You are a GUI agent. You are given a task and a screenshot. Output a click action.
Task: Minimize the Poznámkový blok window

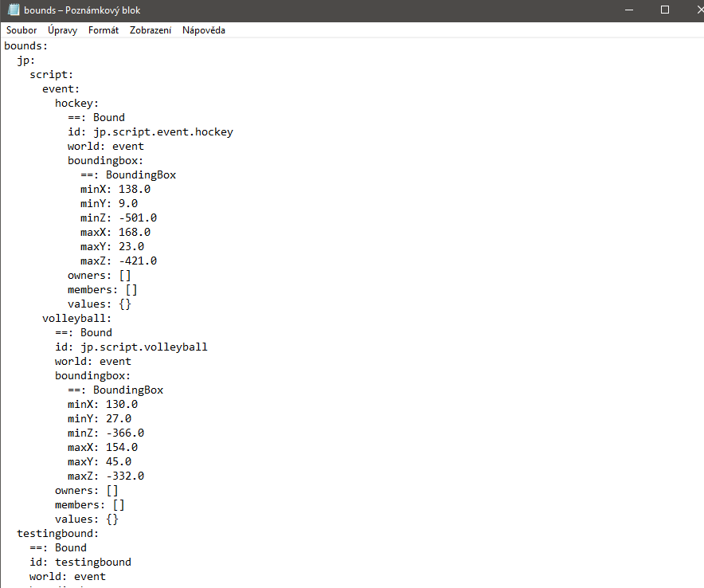click(x=629, y=10)
